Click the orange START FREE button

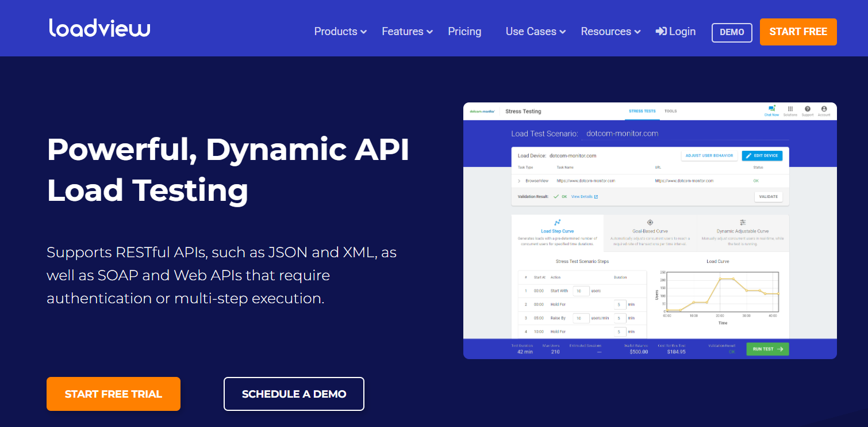pyautogui.click(x=798, y=32)
